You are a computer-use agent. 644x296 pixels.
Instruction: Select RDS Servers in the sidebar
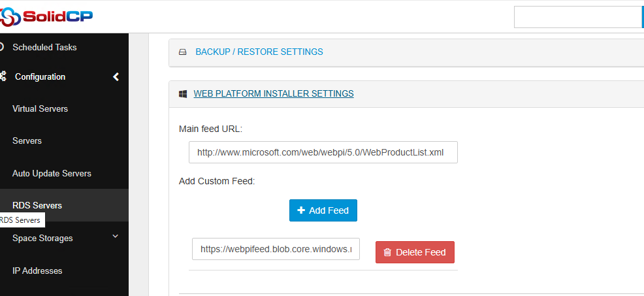(x=37, y=205)
